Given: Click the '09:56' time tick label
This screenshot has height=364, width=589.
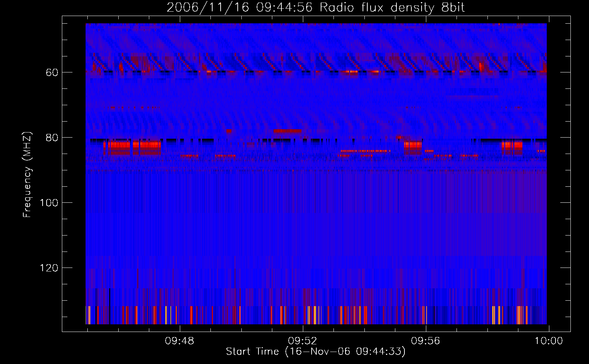Looking at the screenshot, I should click(426, 341).
